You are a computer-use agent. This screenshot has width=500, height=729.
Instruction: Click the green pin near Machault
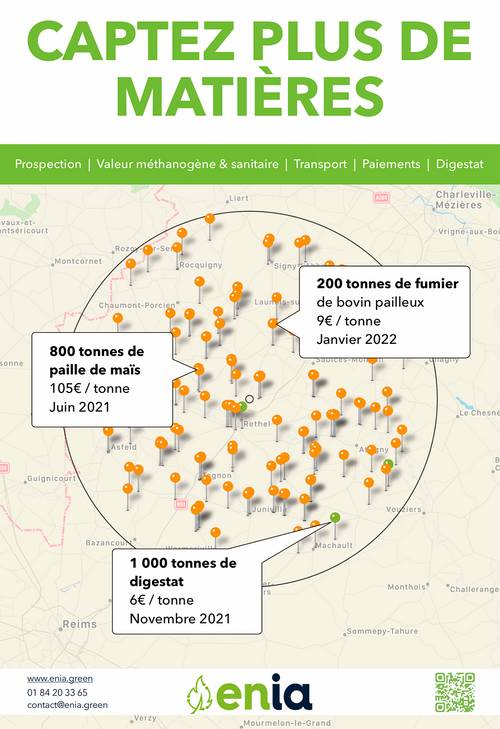click(x=335, y=517)
